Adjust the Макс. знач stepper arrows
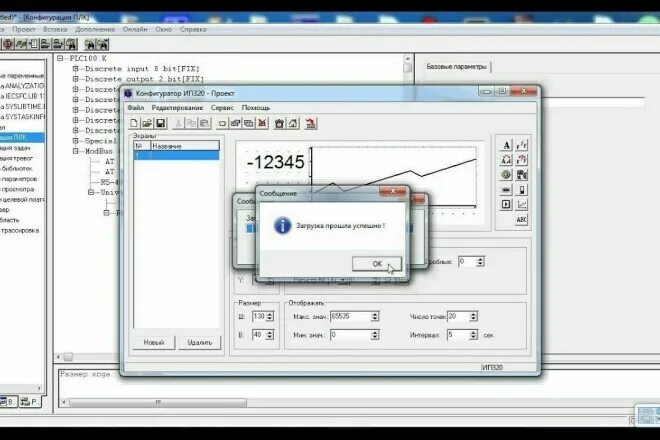Screen dimensions: 660x440 pos(375,316)
